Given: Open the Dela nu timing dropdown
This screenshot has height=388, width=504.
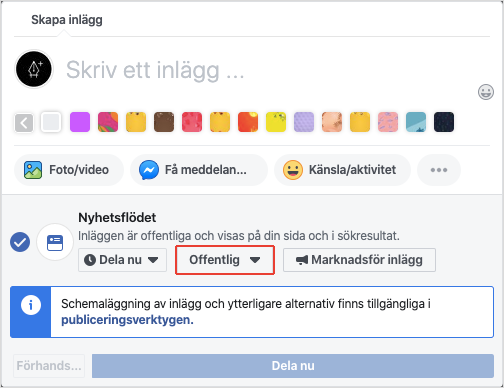Looking at the screenshot, I should coord(122,260).
